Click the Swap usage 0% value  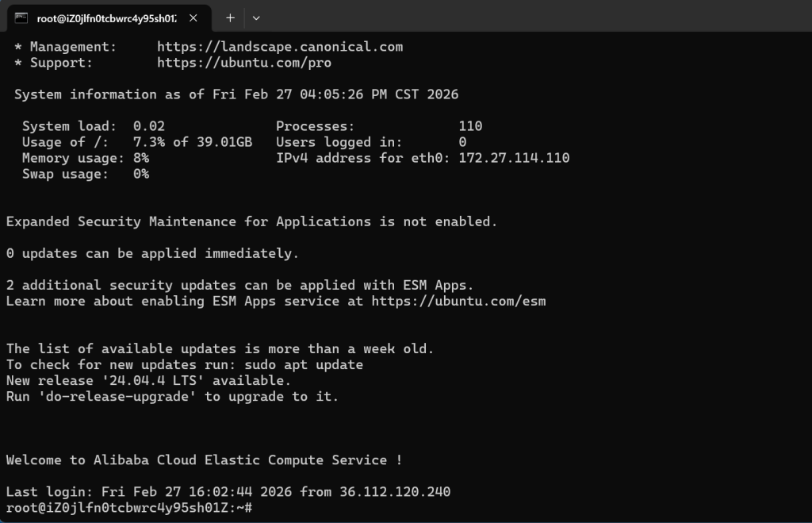point(141,174)
